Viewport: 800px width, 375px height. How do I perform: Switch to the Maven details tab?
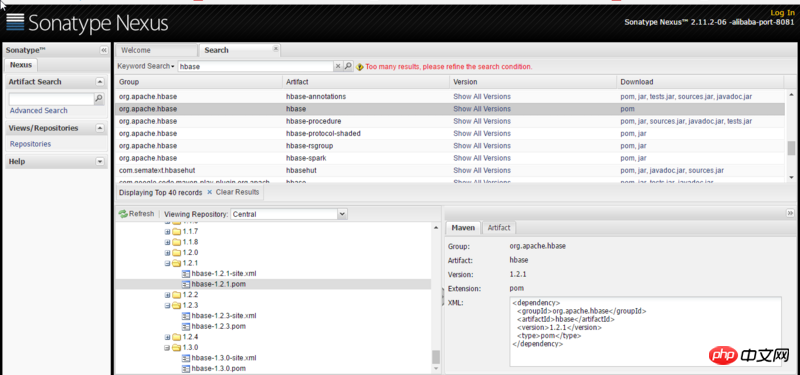463,228
